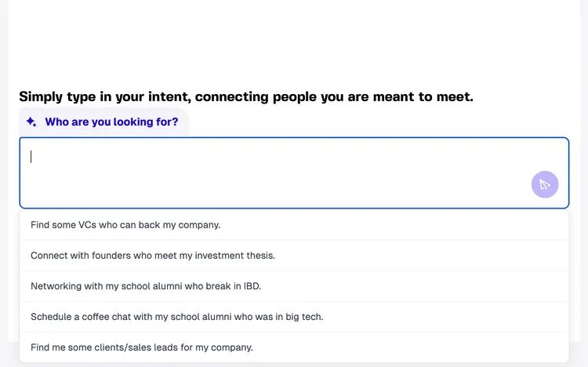Click the blue star sparkle in the prompt chip

click(x=31, y=122)
